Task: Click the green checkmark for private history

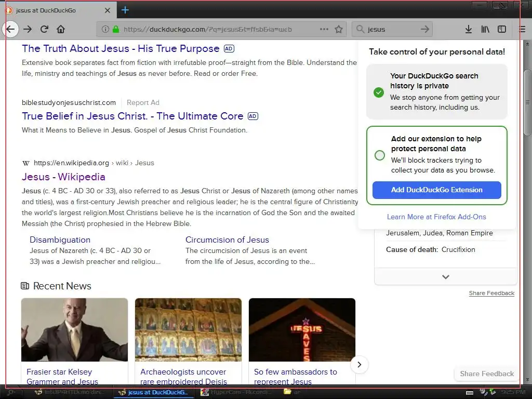Action: 379,92
